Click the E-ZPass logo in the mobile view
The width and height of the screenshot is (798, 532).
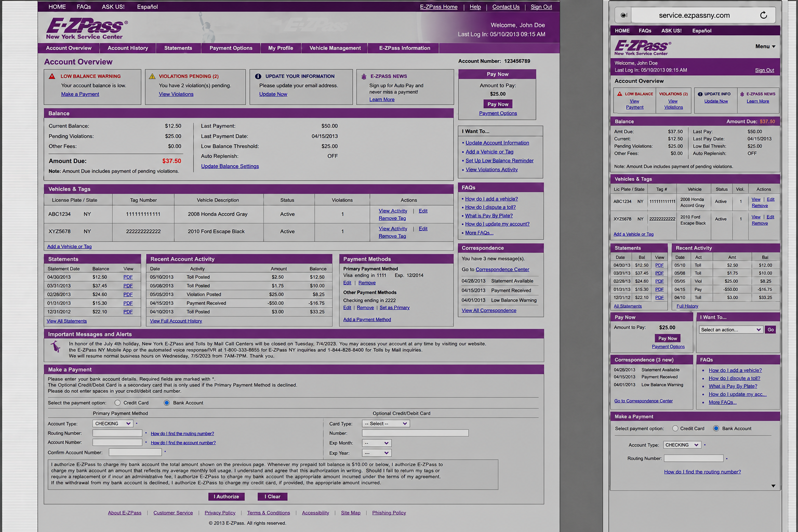point(643,48)
